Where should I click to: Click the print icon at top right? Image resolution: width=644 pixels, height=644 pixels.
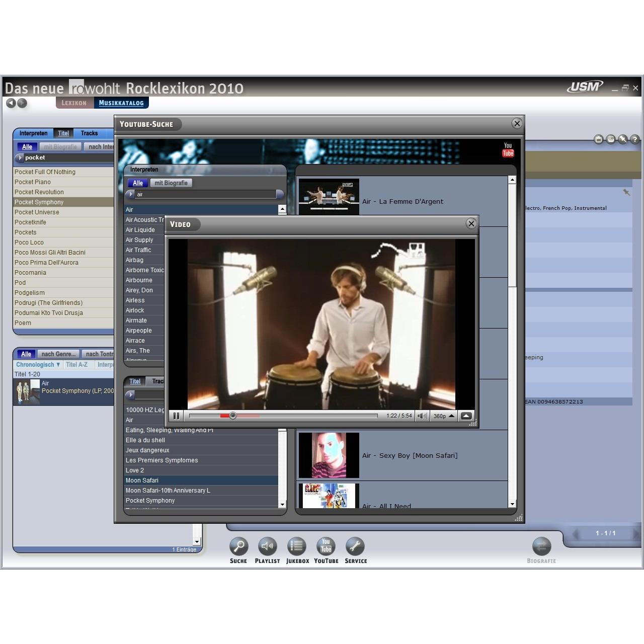(610, 139)
